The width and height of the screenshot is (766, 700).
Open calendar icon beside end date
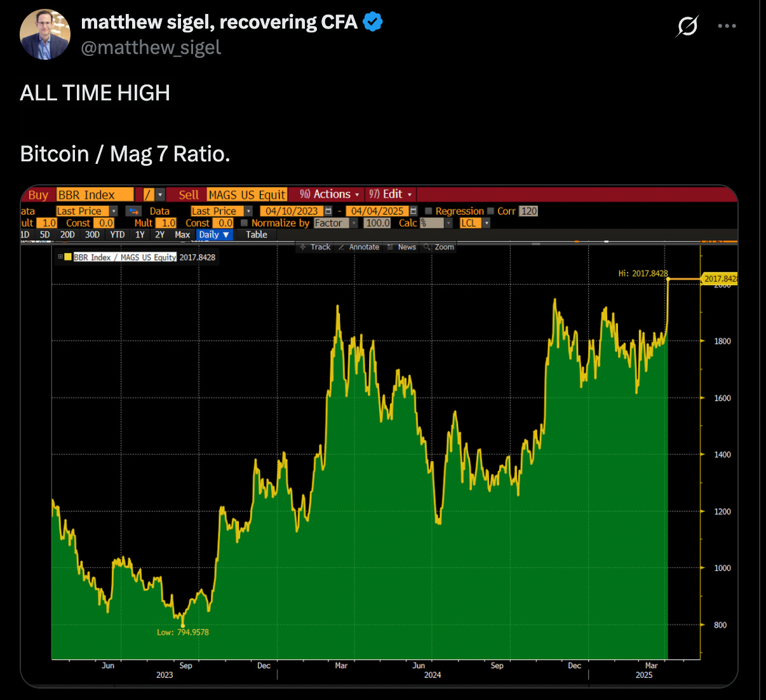click(x=413, y=211)
